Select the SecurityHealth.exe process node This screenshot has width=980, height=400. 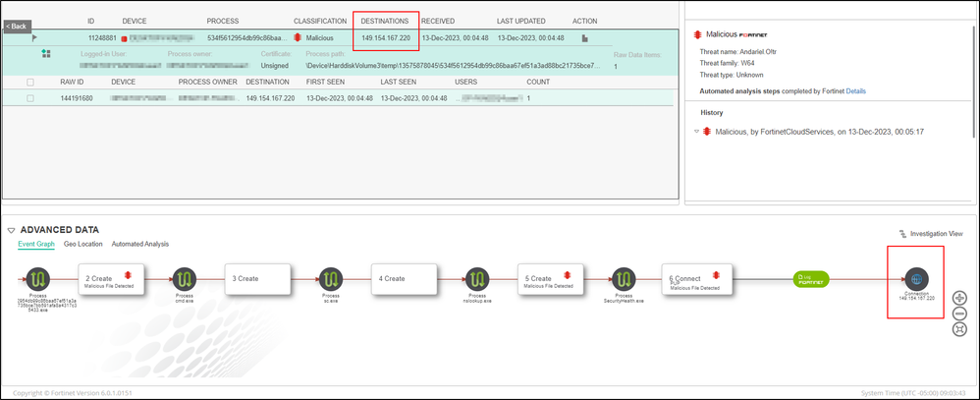[624, 277]
